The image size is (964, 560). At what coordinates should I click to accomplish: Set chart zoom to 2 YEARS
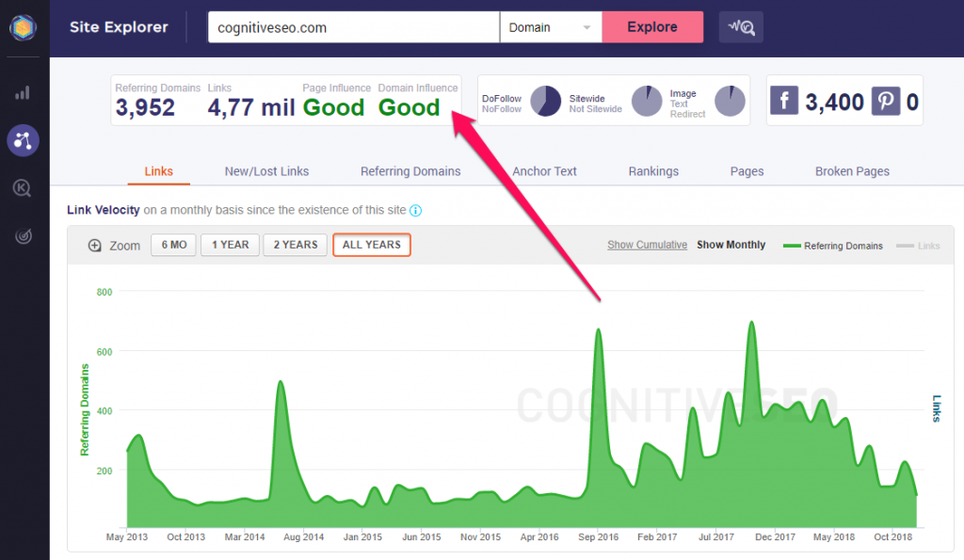[296, 245]
